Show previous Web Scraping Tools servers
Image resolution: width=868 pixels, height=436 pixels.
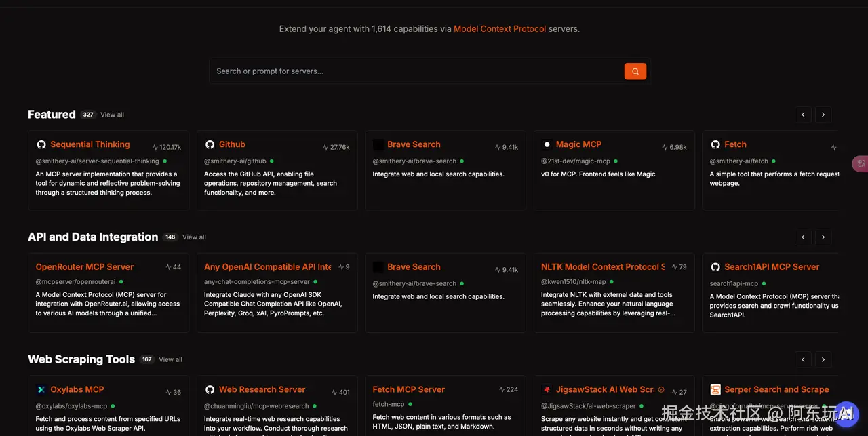[x=803, y=359]
